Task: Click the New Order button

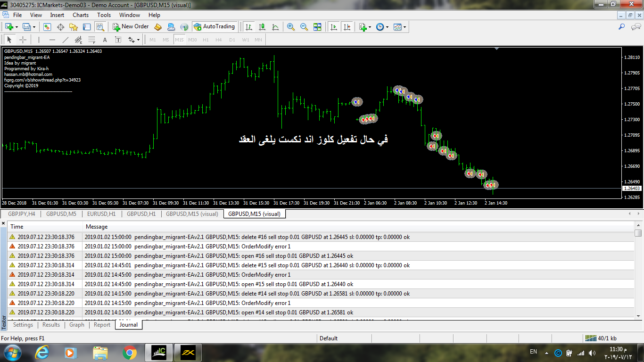Action: [131, 27]
